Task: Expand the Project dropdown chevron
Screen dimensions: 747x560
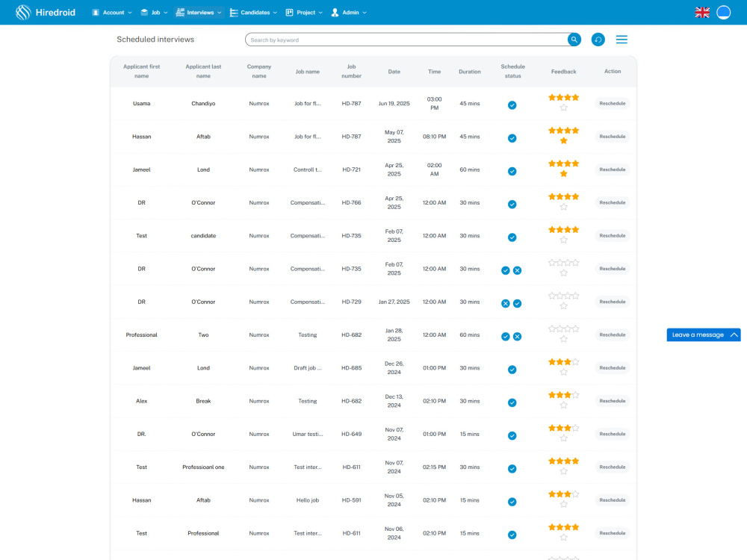Action: point(320,13)
